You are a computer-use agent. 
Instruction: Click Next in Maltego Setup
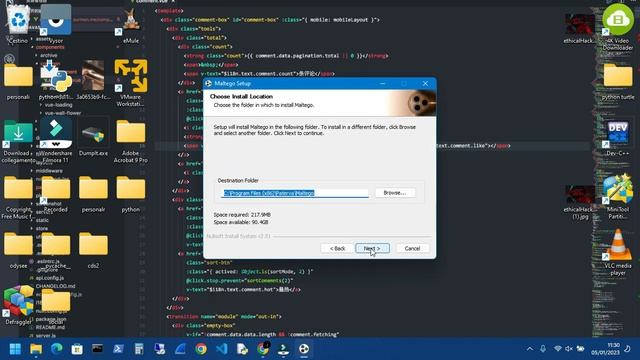372,248
